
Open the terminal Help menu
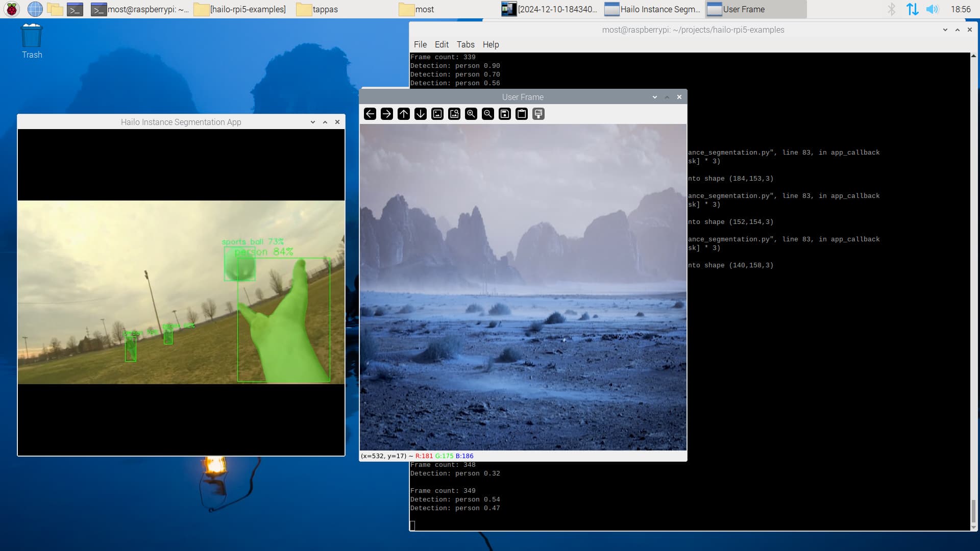(491, 44)
